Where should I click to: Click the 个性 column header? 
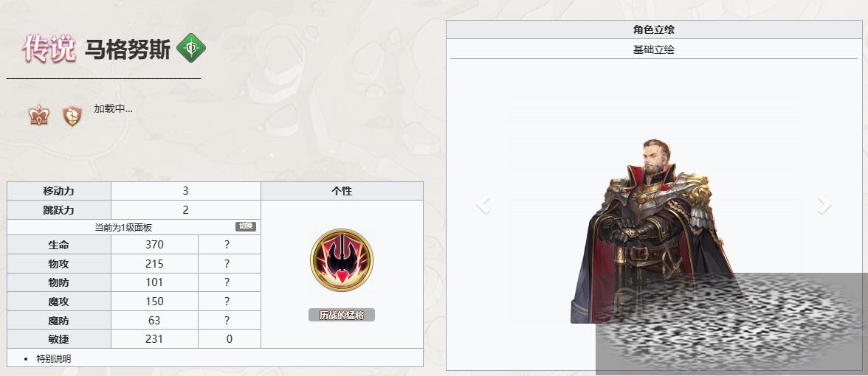(342, 191)
